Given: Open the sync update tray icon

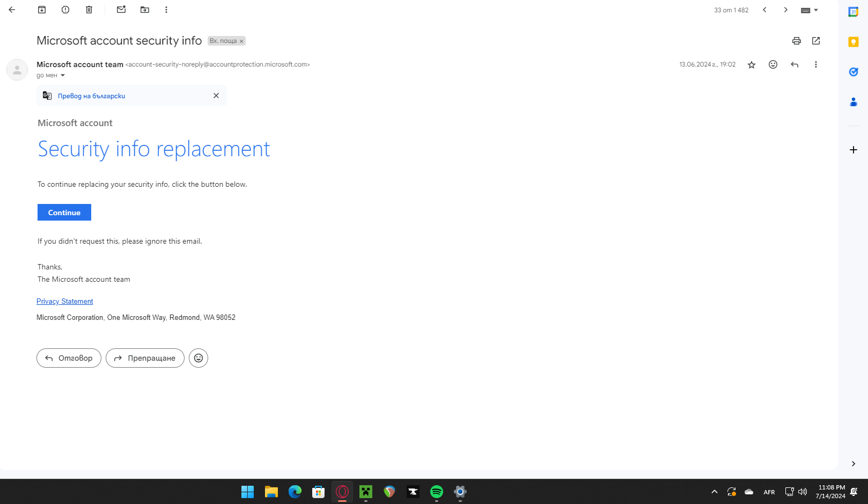Looking at the screenshot, I should coord(732,492).
